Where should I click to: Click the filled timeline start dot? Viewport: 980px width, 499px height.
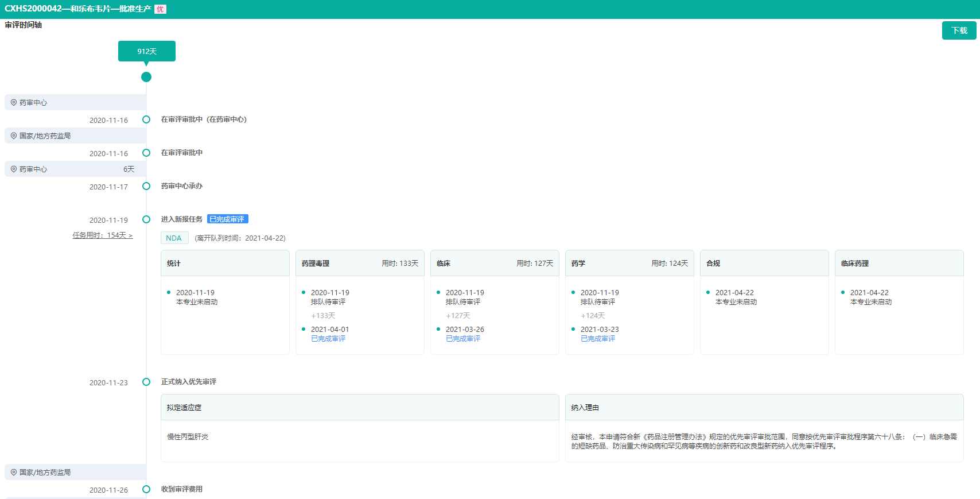point(146,77)
